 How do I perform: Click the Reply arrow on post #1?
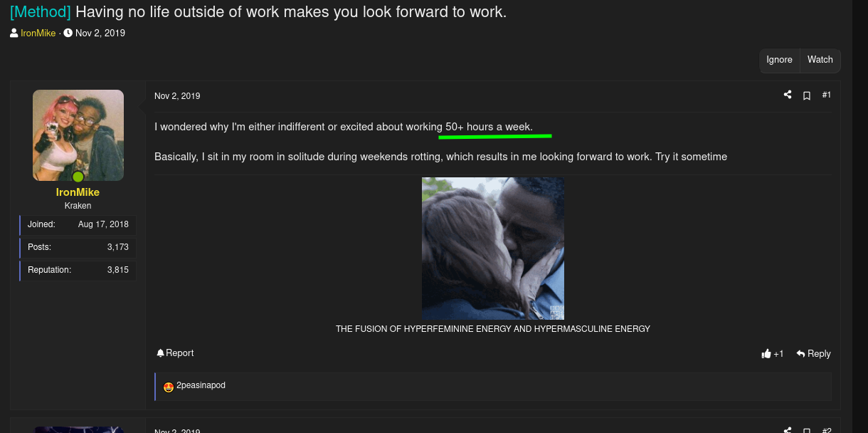(x=813, y=354)
